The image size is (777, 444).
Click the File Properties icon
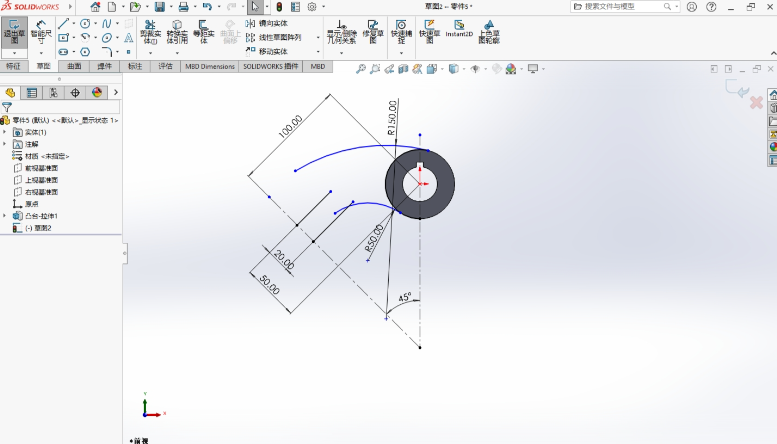click(x=295, y=7)
